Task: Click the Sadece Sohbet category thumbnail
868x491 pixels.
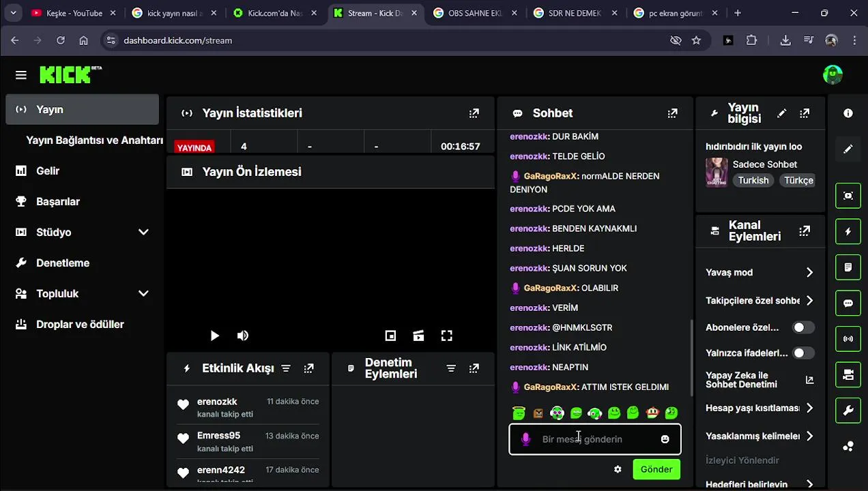Action: [x=717, y=172]
